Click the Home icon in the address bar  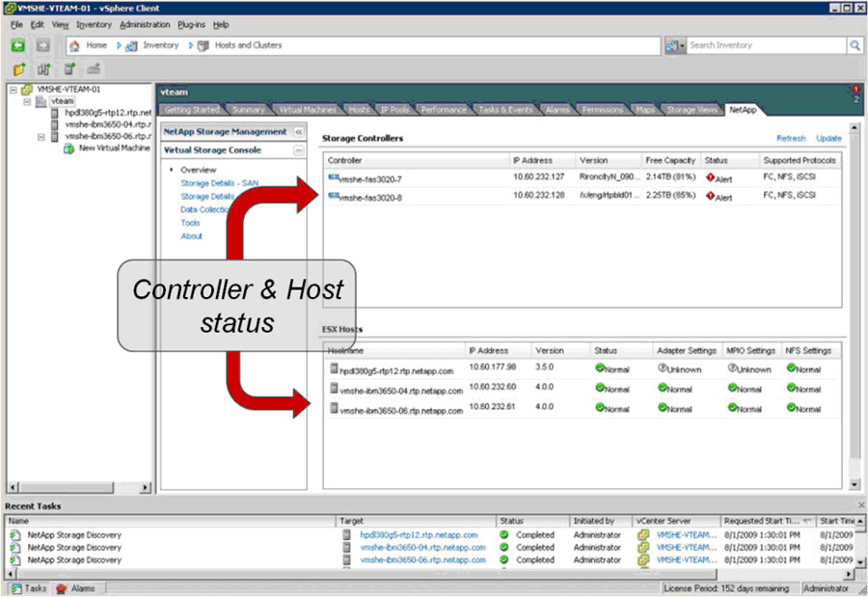[74, 45]
